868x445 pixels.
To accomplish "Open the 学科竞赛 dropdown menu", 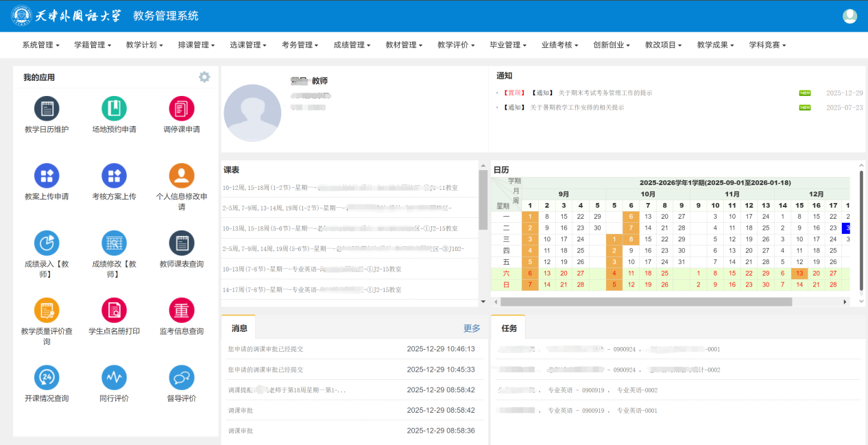I will (x=767, y=45).
